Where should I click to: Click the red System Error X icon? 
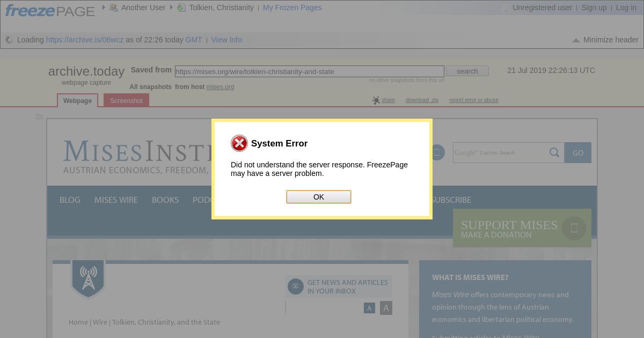click(239, 143)
